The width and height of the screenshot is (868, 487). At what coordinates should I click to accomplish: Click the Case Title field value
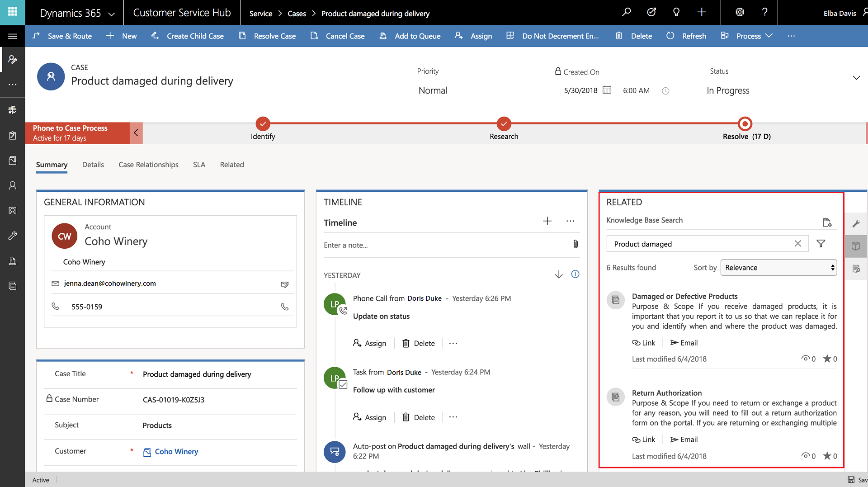coord(197,374)
